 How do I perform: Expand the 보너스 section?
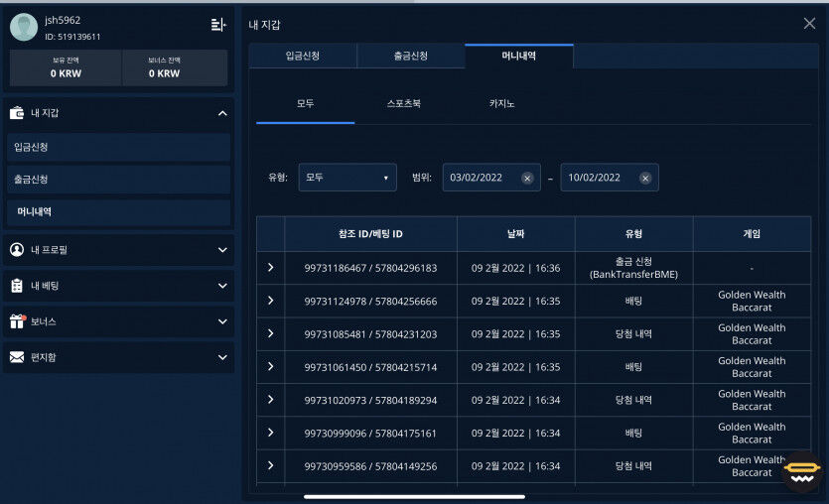pyautogui.click(x=222, y=321)
